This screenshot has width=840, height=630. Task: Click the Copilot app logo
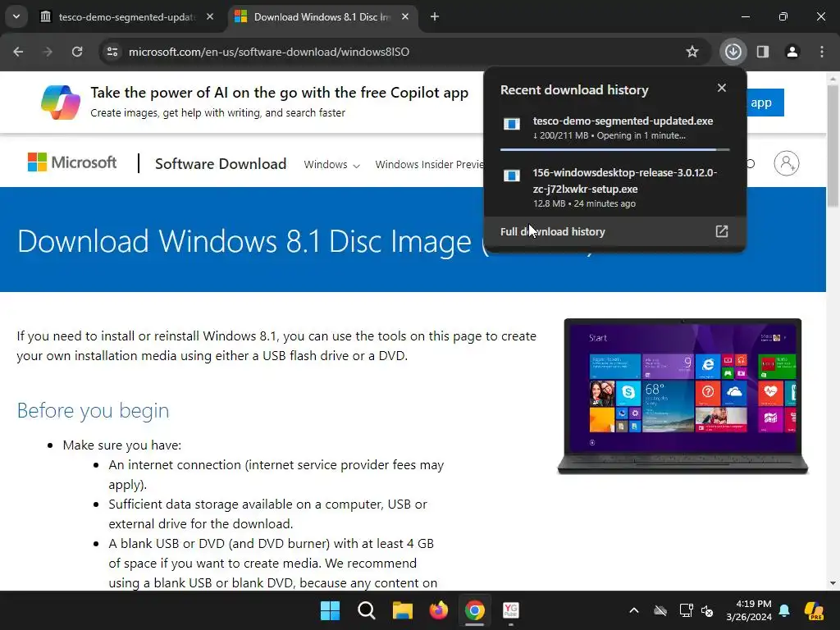click(x=61, y=102)
